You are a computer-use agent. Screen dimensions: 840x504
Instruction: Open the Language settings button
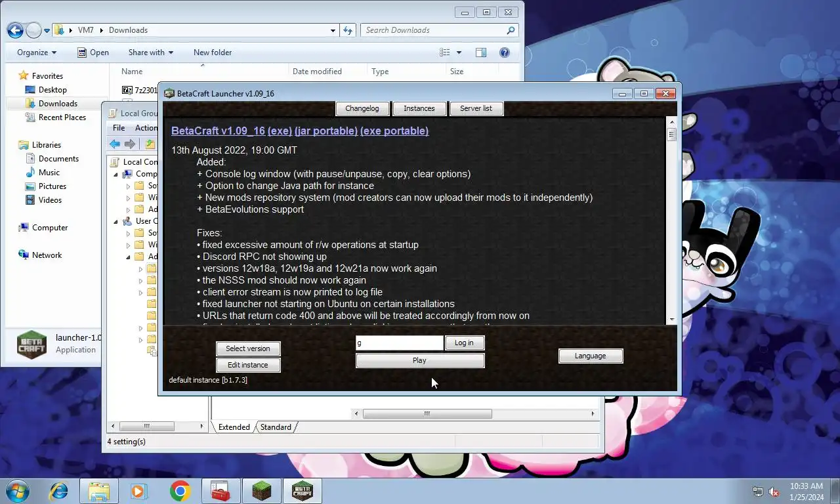[x=591, y=356]
